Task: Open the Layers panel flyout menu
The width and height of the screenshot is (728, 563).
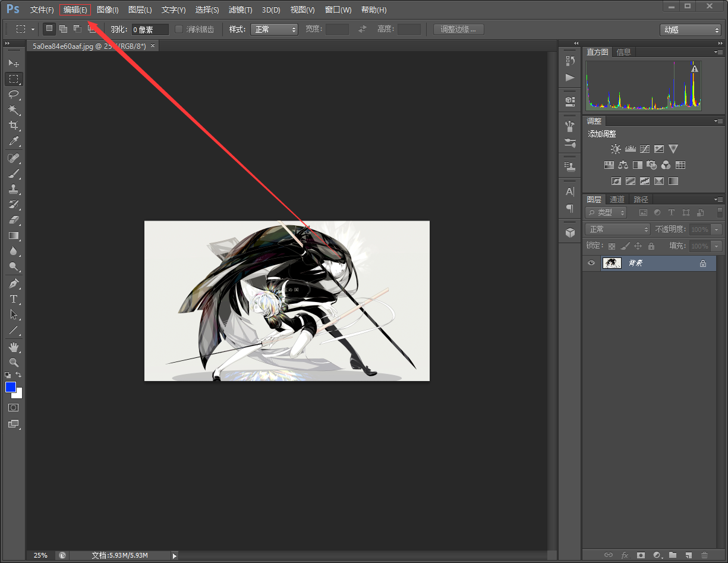Action: pyautogui.click(x=718, y=200)
